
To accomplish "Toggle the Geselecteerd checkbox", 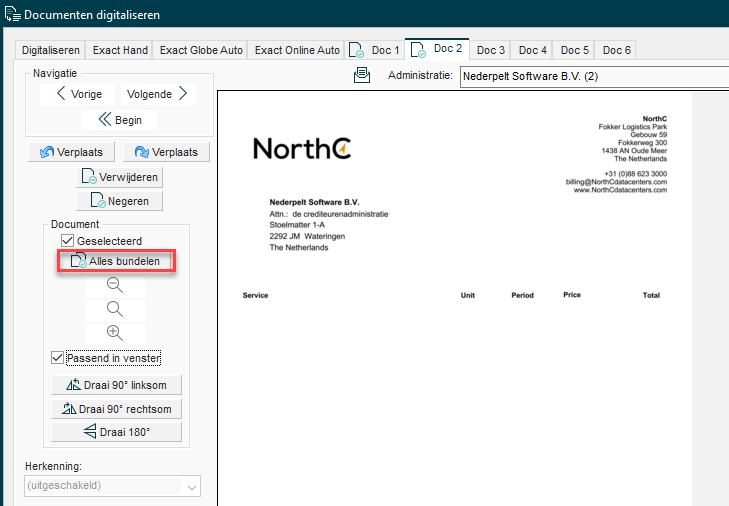I will click(x=67, y=241).
